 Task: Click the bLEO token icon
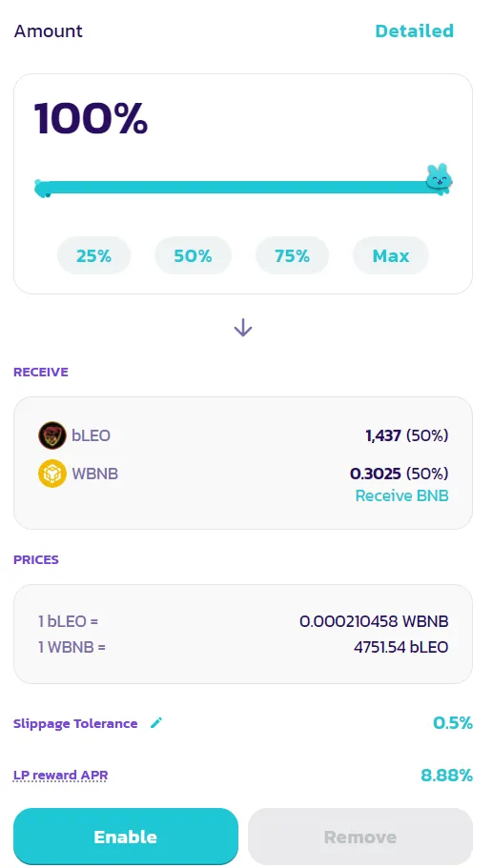tap(52, 435)
